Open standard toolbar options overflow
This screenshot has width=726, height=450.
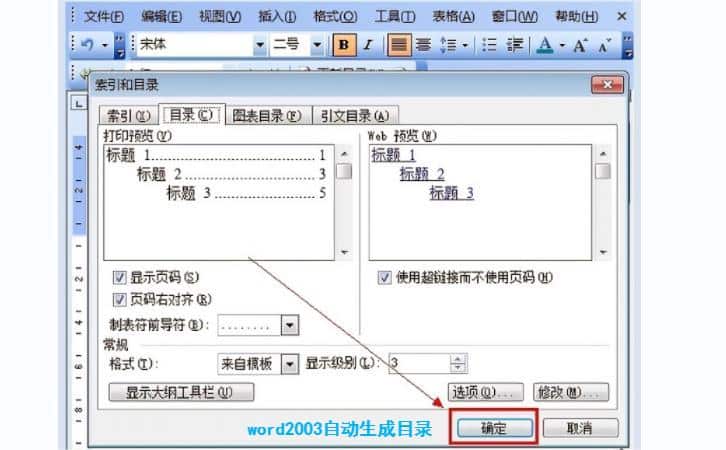pyautogui.click(x=119, y=45)
